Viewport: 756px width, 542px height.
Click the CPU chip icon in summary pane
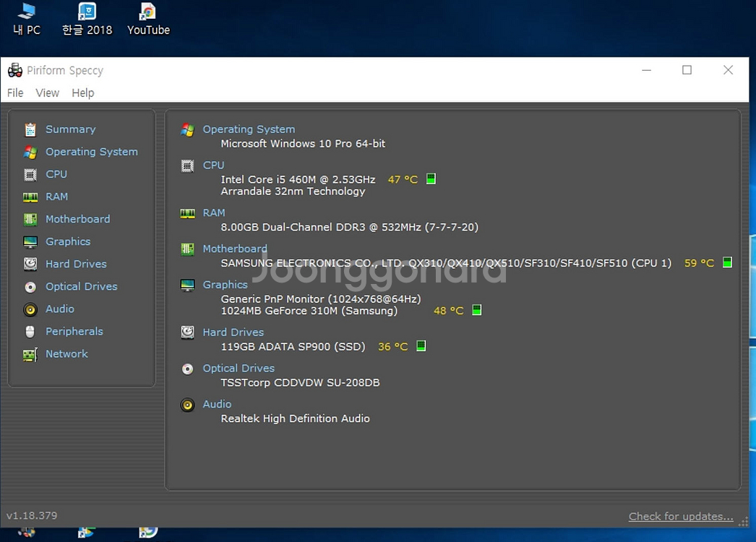click(x=187, y=166)
